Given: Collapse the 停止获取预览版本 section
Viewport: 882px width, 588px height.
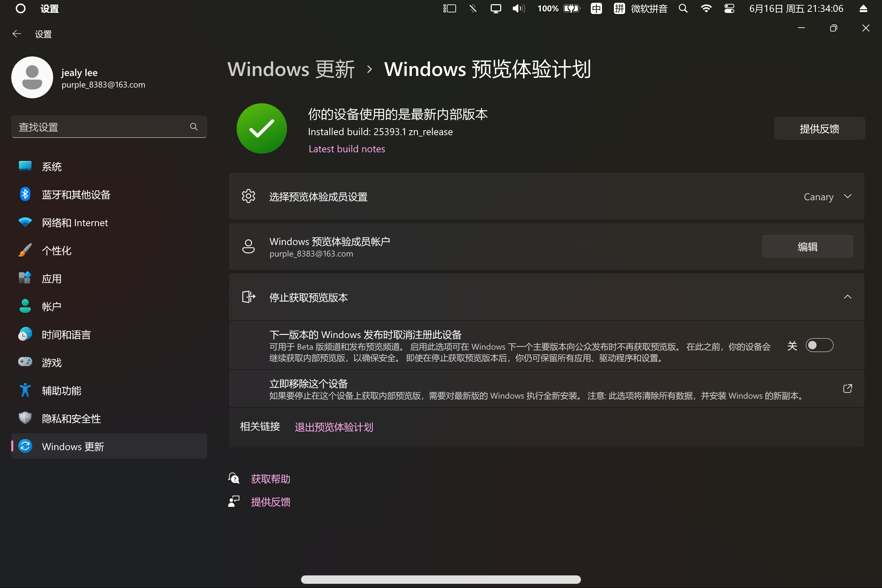Looking at the screenshot, I should pyautogui.click(x=847, y=297).
